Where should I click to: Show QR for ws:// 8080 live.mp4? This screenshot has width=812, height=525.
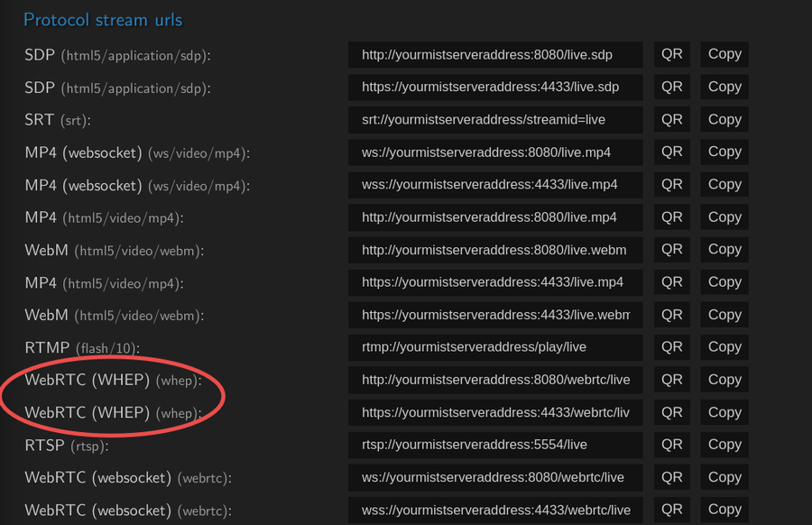pyautogui.click(x=671, y=152)
